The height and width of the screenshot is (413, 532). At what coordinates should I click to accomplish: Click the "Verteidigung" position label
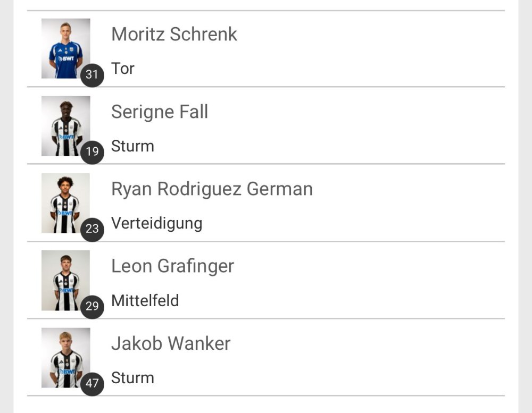point(156,223)
